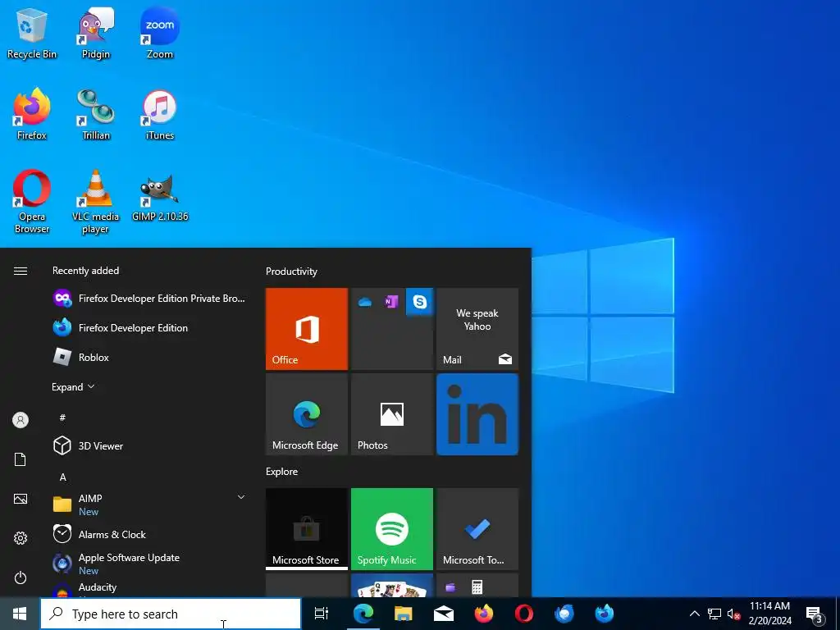Screen dimensions: 840x630
Task: Launch Microsoft Edge from the taskbar
Action: pos(363,614)
